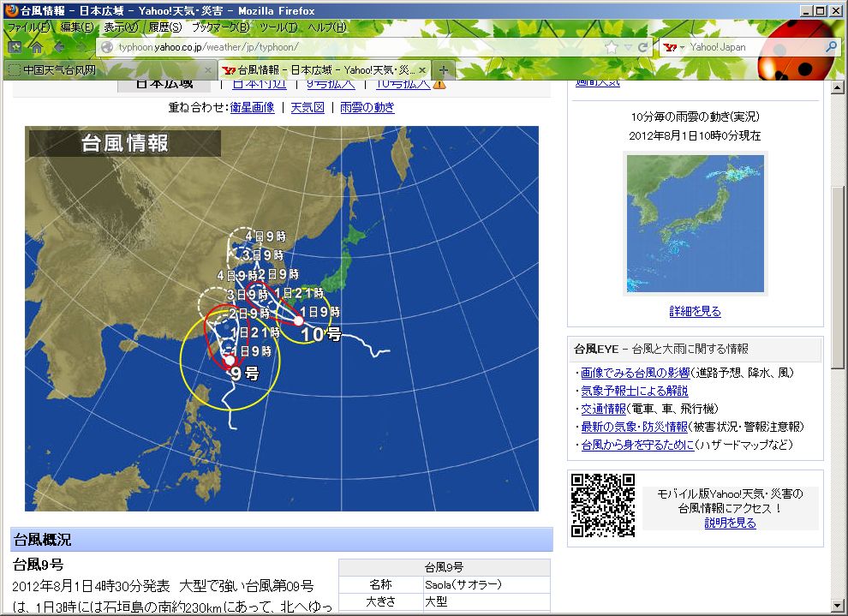Viewport: 848px width, 616px height.
Task: Open a new tab with plus button
Action: [443, 70]
